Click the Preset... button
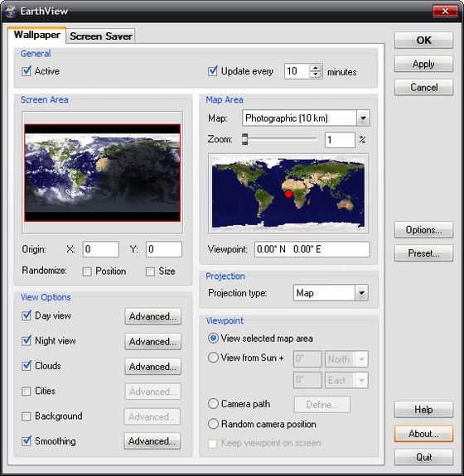464x476 pixels. [x=423, y=253]
